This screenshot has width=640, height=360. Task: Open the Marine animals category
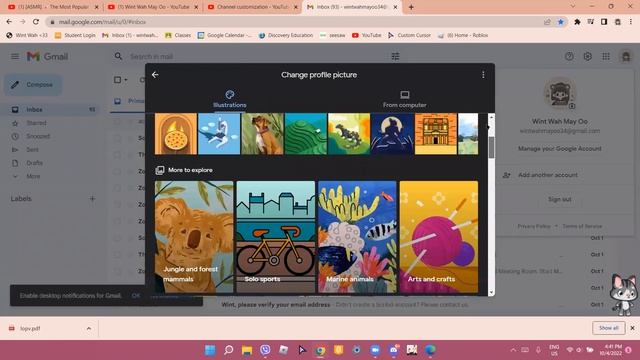pos(357,237)
